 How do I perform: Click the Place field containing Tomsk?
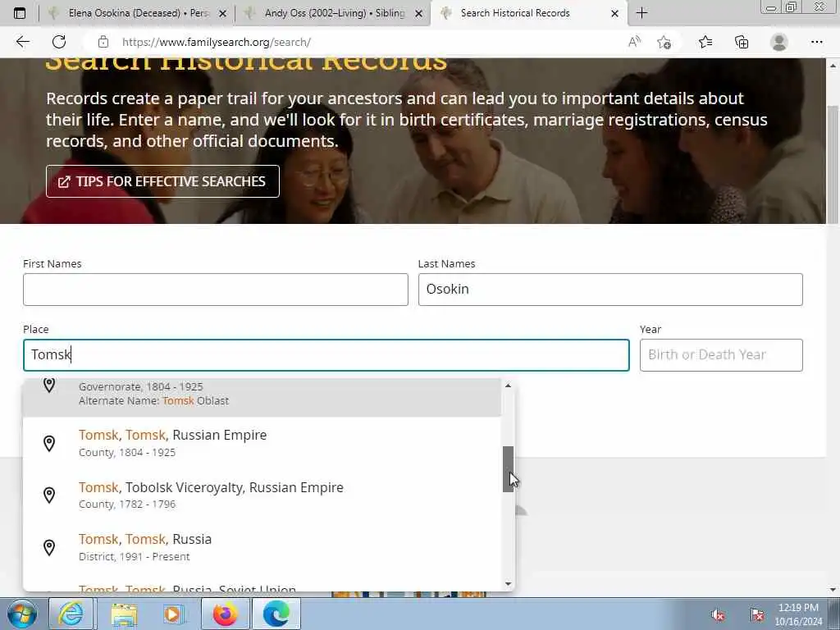[x=326, y=354]
